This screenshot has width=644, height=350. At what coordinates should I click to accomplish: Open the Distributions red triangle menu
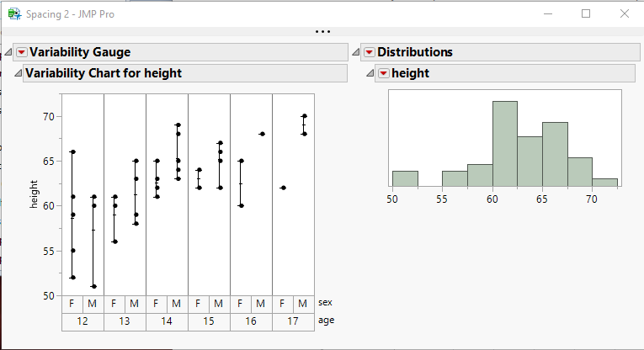(x=369, y=52)
